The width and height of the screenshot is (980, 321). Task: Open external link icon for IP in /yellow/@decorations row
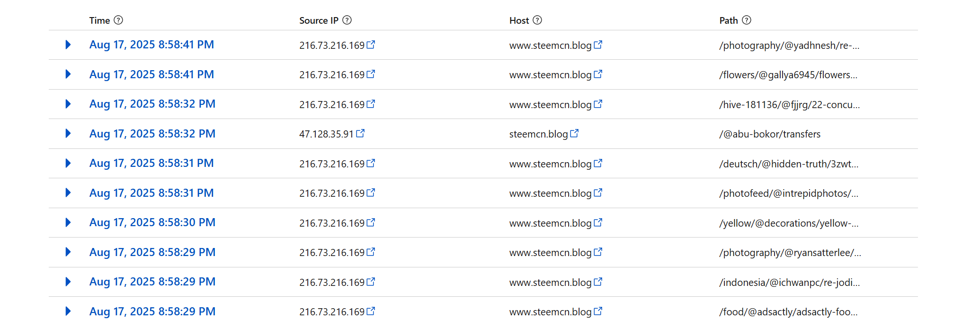click(x=371, y=222)
